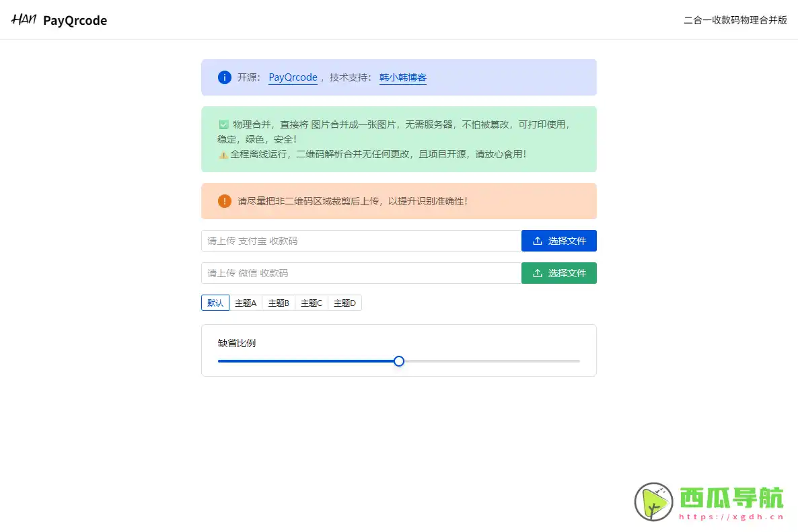Screen dimensions: 798x532
Task: Select the 默认 theme option
Action: 215,303
